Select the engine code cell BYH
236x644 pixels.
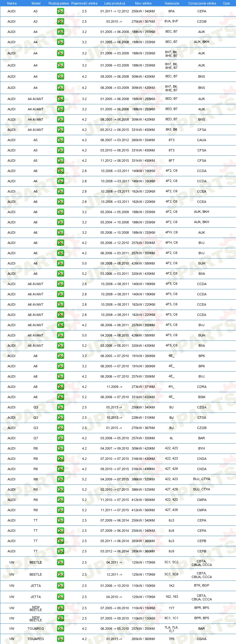[202, 448]
